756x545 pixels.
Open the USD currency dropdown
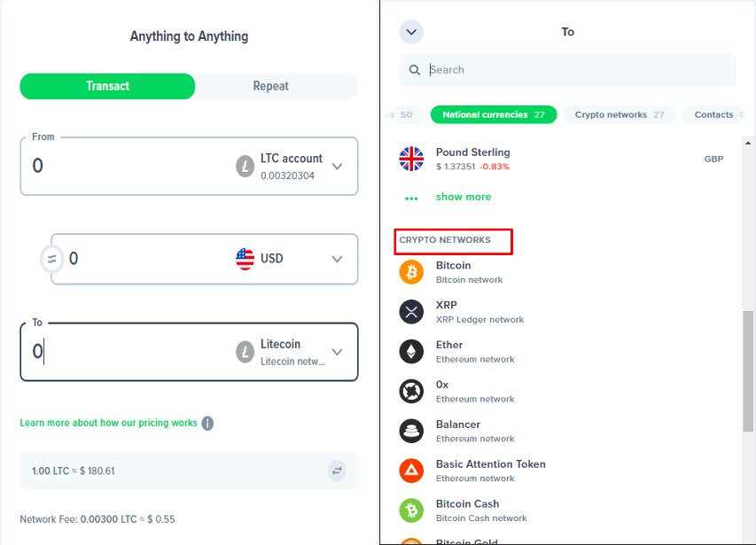(x=337, y=259)
